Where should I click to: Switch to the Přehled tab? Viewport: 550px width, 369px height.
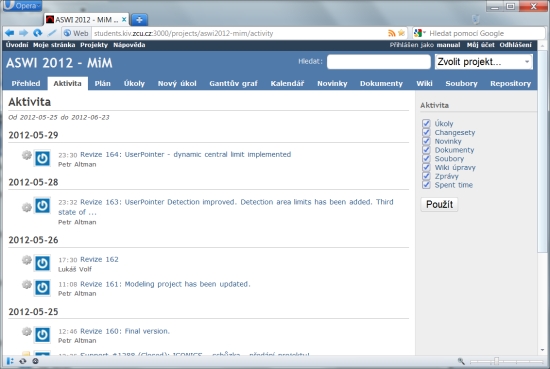point(26,83)
